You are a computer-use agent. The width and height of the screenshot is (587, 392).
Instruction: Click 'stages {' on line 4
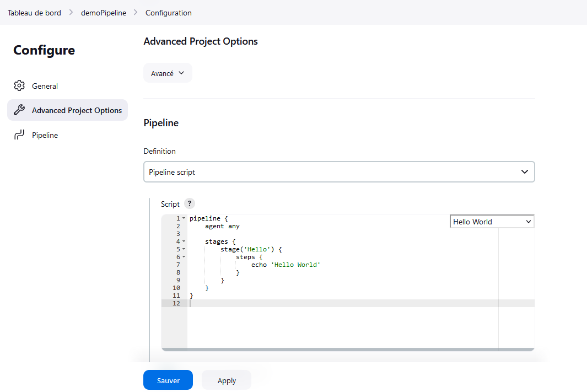pos(220,241)
